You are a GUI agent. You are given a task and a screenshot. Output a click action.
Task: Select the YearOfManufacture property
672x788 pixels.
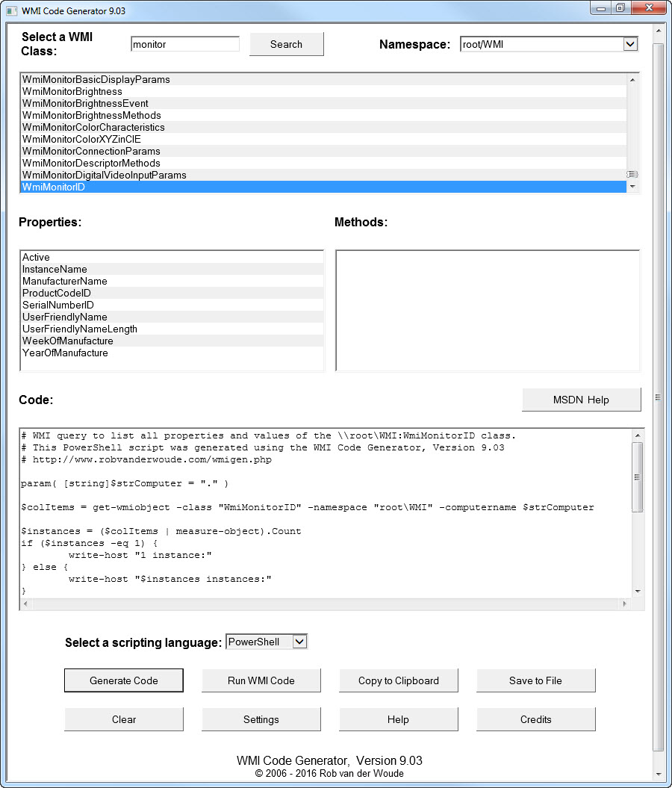click(x=172, y=353)
